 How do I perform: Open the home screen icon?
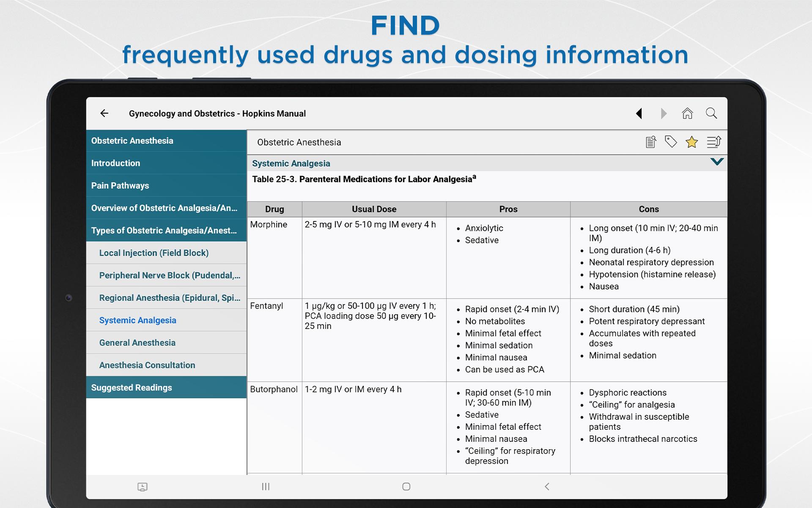coord(687,113)
